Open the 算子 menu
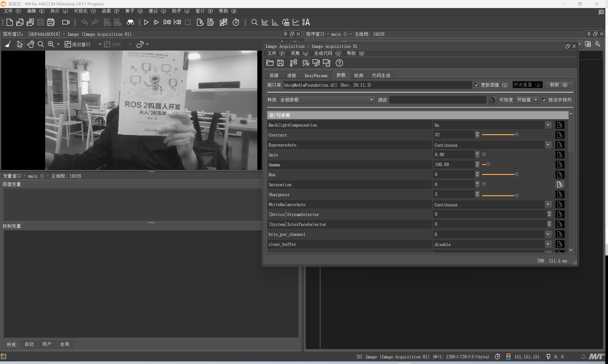The image size is (608, 364). (134, 11)
